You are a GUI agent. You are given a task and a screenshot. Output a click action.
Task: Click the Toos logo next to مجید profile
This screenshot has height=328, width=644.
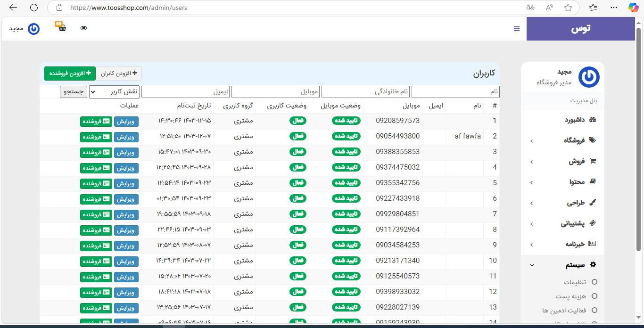[33, 28]
